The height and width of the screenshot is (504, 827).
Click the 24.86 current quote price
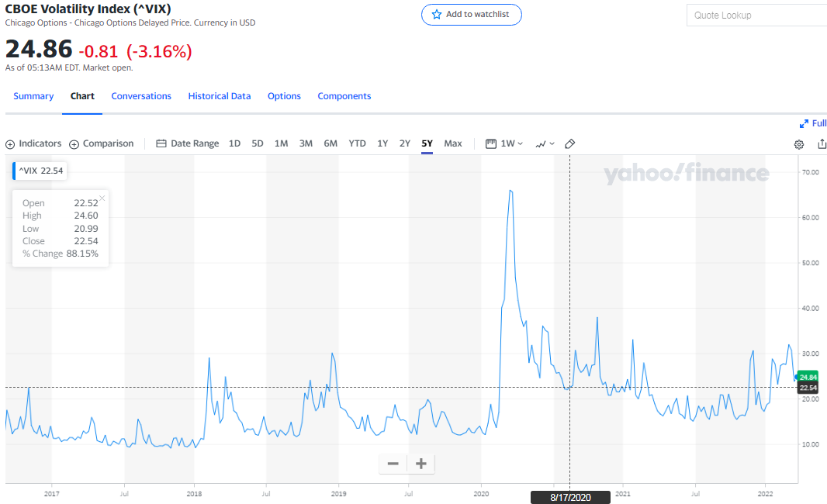[39, 49]
